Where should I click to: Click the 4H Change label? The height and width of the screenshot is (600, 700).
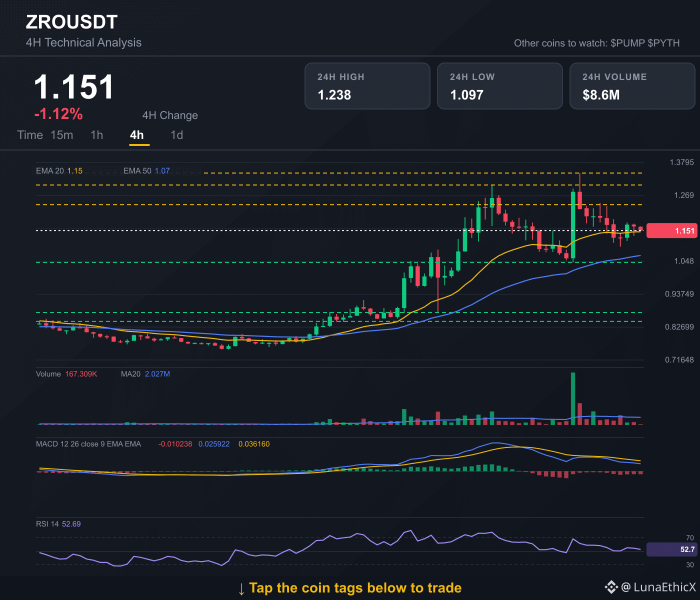pyautogui.click(x=170, y=115)
